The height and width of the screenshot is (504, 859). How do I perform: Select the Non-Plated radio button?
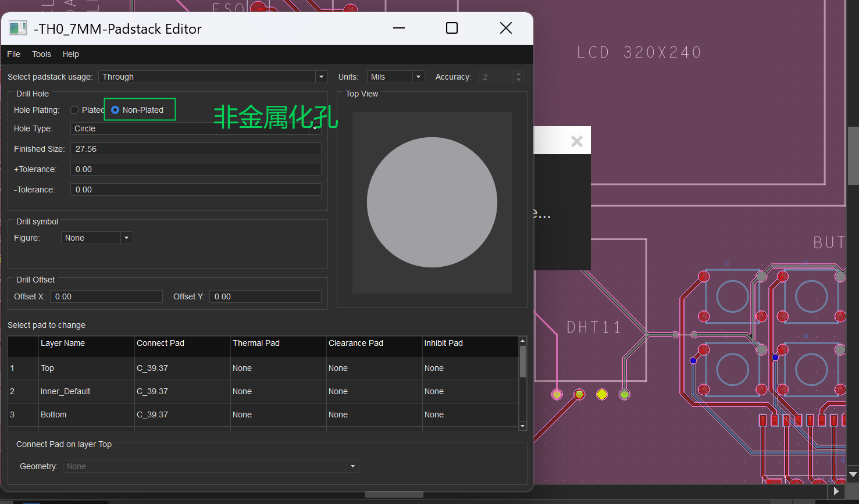coord(115,110)
